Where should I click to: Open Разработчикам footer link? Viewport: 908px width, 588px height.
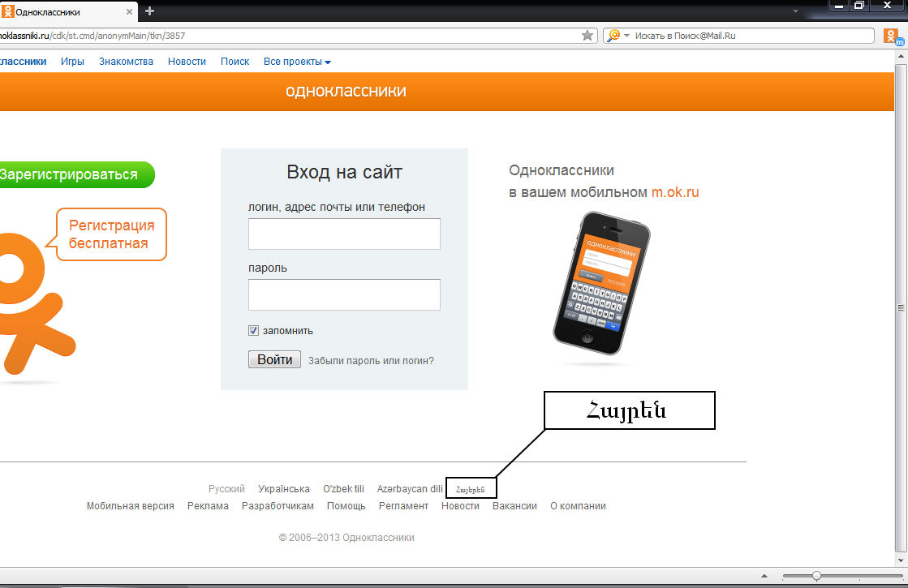(x=278, y=506)
